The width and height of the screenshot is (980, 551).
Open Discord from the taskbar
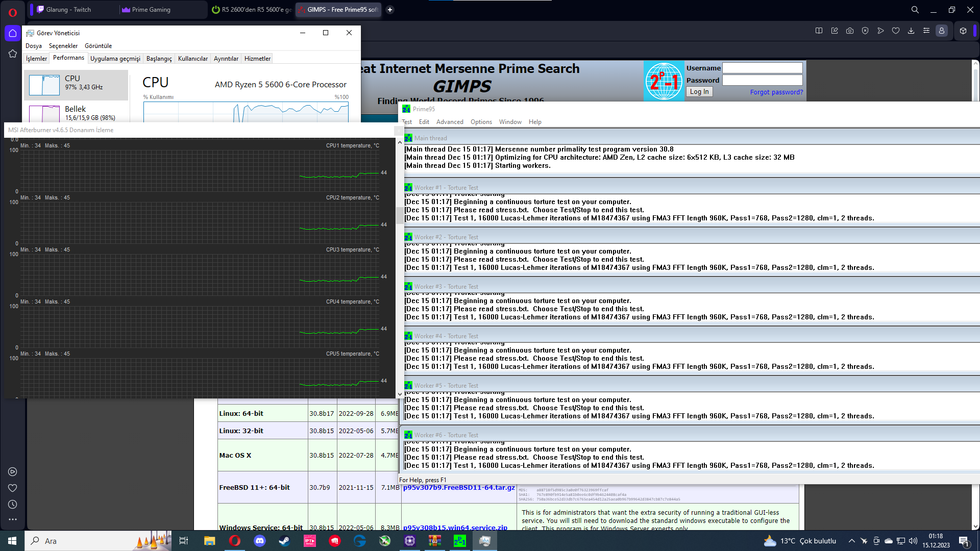(260, 541)
